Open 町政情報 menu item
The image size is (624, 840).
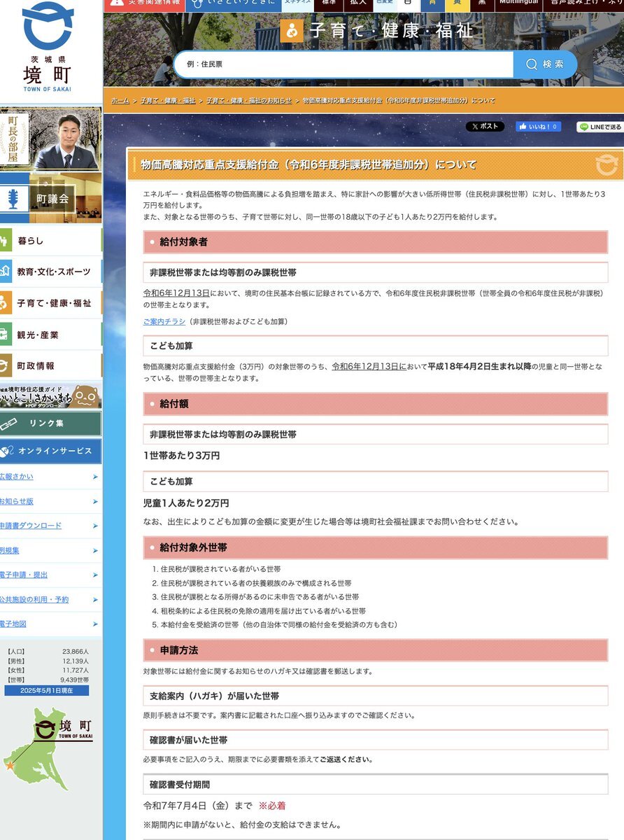(x=50, y=365)
